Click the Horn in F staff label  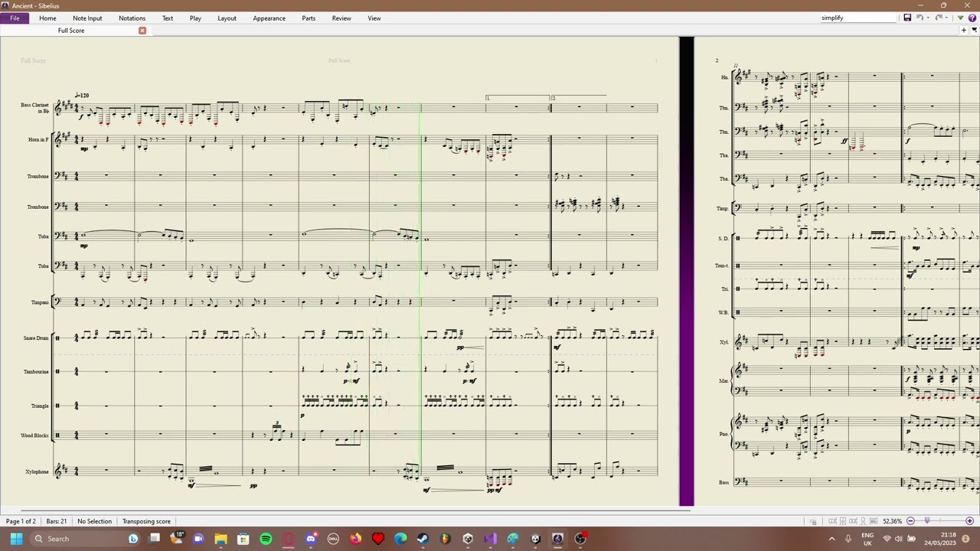(38, 139)
